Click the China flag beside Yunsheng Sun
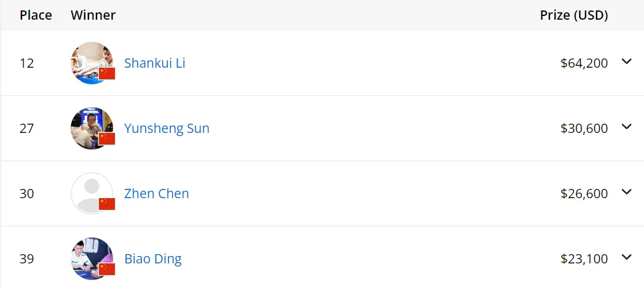 [107, 138]
